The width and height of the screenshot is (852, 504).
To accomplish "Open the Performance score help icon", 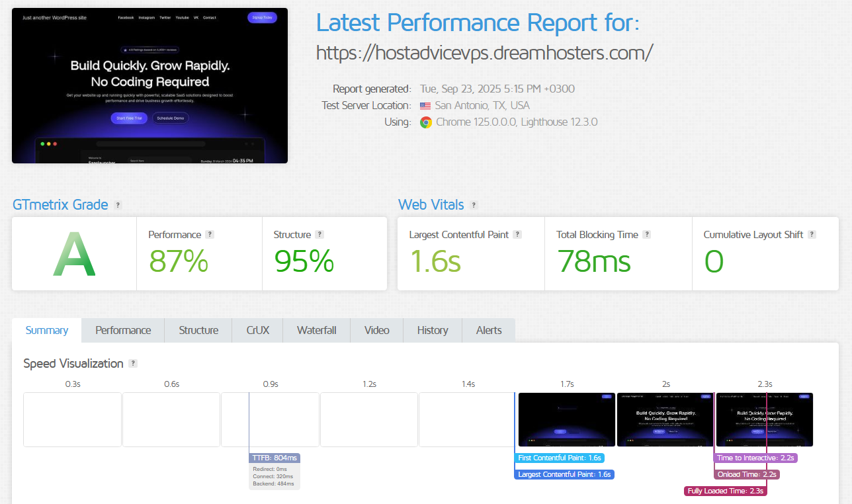I will point(210,234).
